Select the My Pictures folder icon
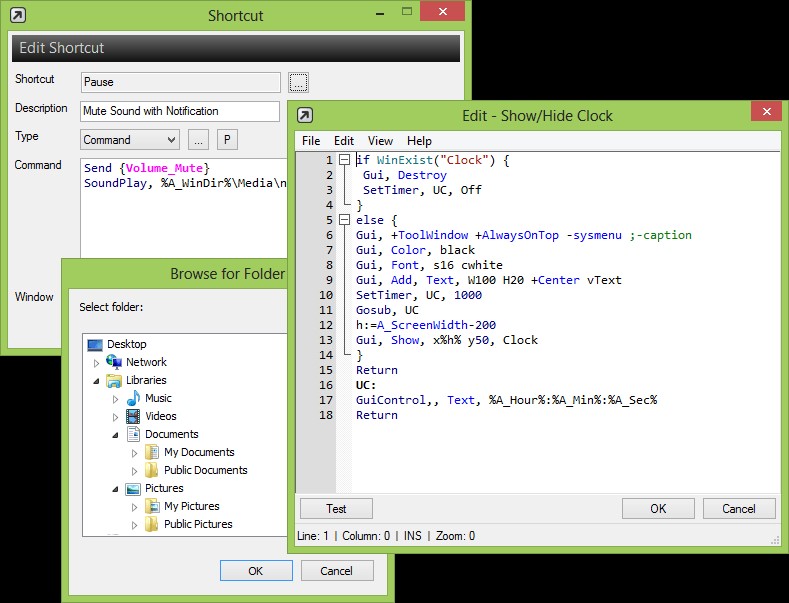Viewport: 789px width, 603px height. coord(152,506)
